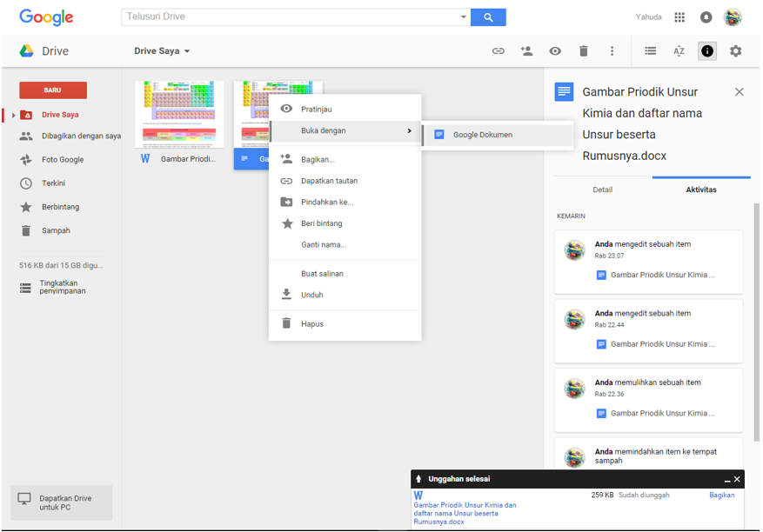Viewport: 763px width, 532px height.
Task: Open the notifications bell
Action: 706,17
